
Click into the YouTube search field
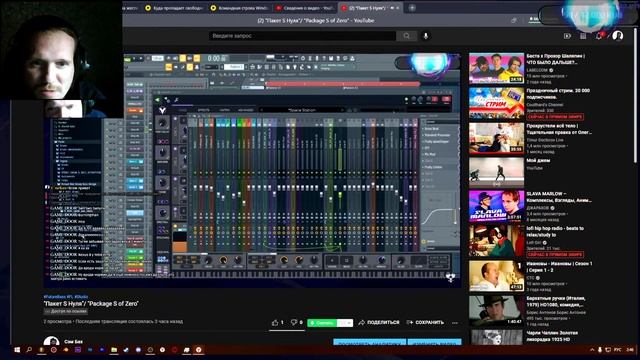tap(302, 36)
